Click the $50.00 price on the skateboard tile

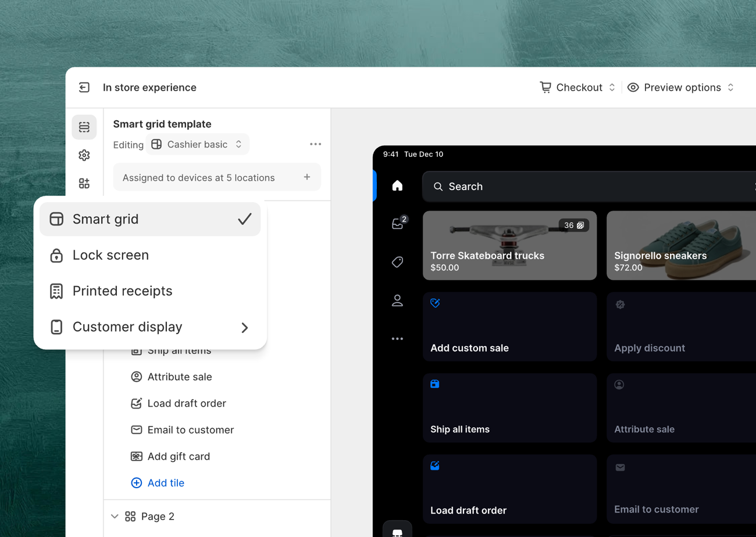tap(445, 268)
